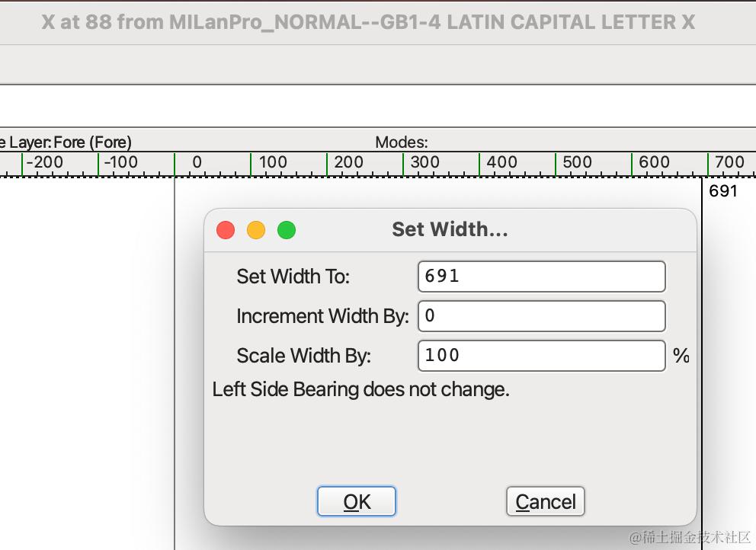Click the 0 mark on the ruler
Viewport: 756px width, 550px height.
197,162
